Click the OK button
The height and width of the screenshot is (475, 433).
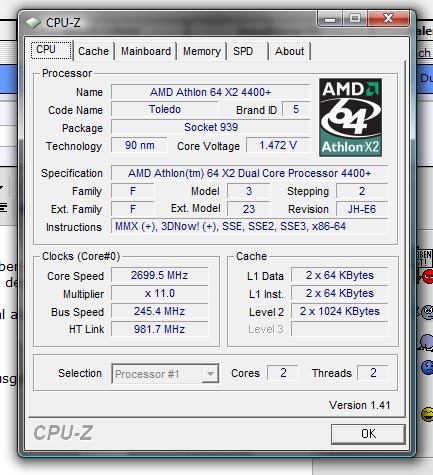tap(368, 434)
